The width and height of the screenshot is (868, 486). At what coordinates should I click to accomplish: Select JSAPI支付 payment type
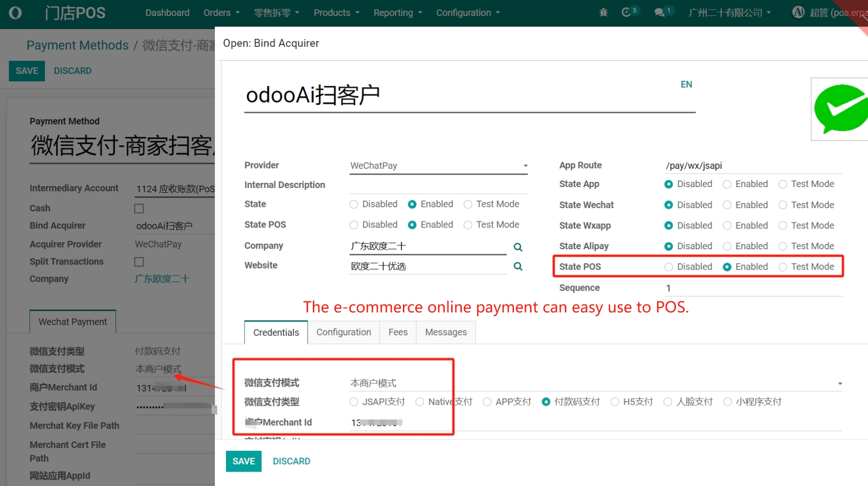pos(354,402)
